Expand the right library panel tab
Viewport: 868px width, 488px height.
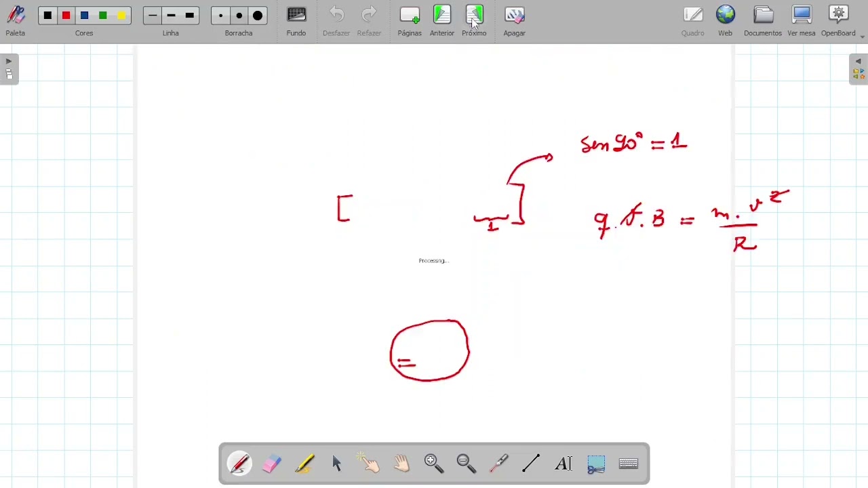pyautogui.click(x=859, y=69)
